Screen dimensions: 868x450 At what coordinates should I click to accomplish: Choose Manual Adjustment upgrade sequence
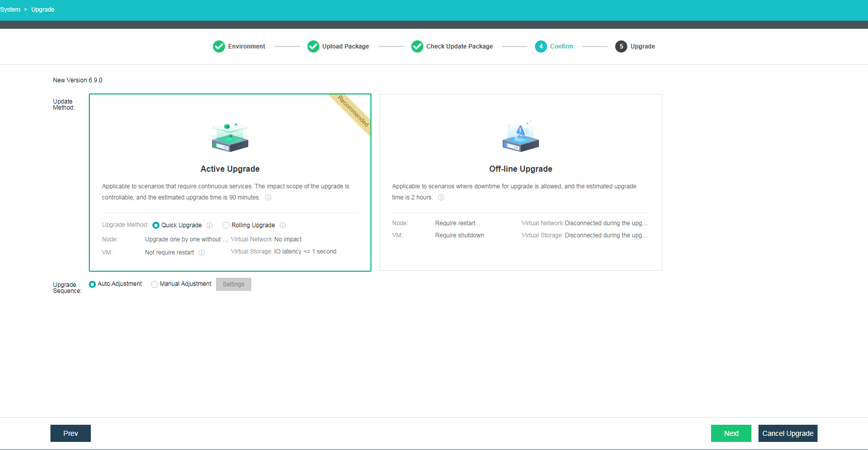[154, 284]
